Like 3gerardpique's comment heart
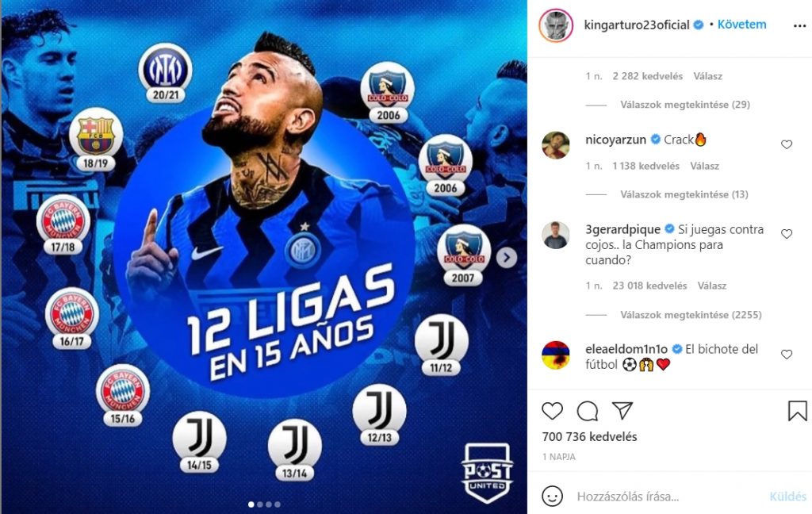Image resolution: width=812 pixels, height=514 pixels. (786, 234)
